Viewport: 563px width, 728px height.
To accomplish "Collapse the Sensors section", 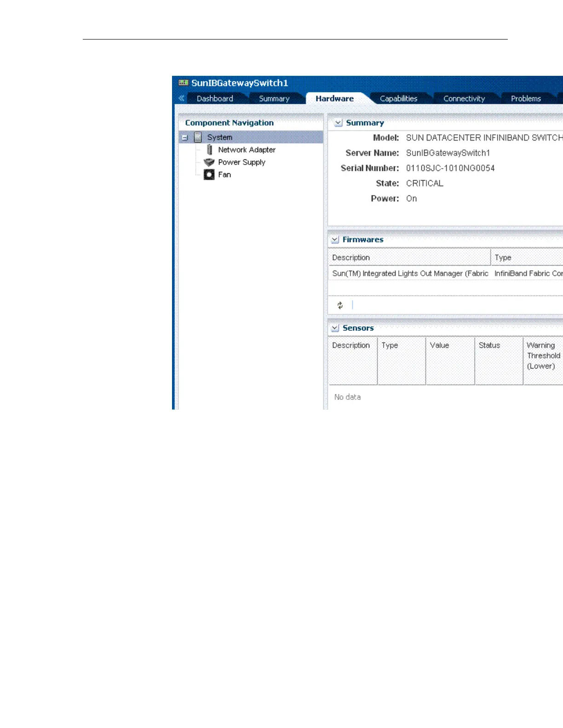I will coord(335,328).
